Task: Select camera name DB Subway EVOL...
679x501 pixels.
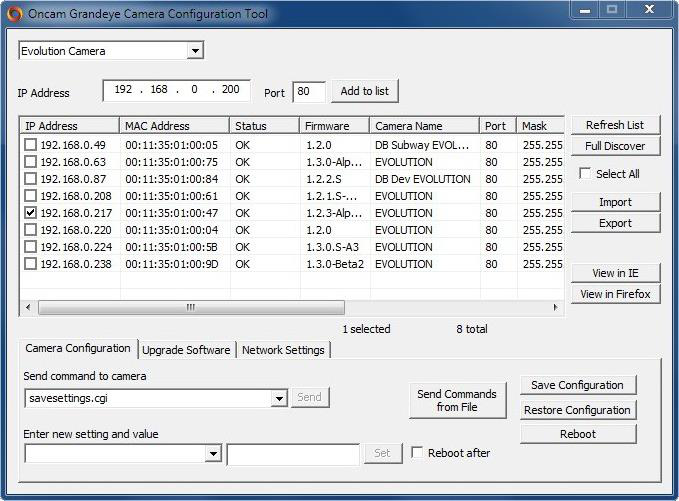Action: [x=422, y=145]
